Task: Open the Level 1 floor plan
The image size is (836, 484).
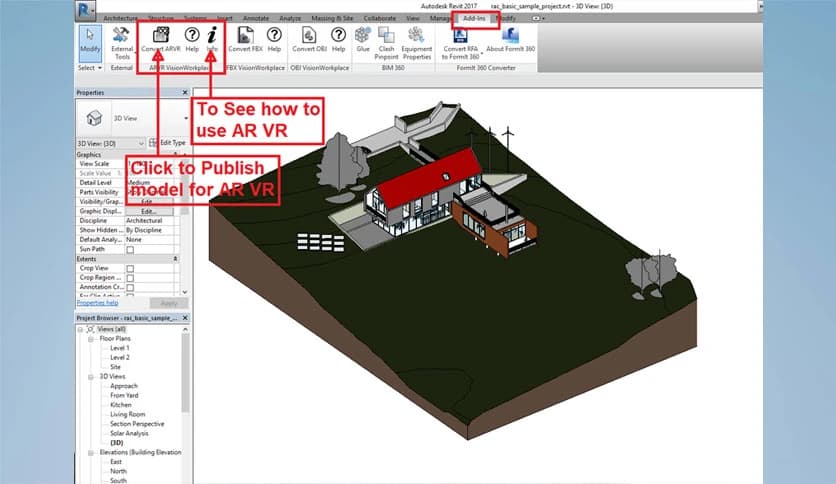Action: (x=119, y=348)
